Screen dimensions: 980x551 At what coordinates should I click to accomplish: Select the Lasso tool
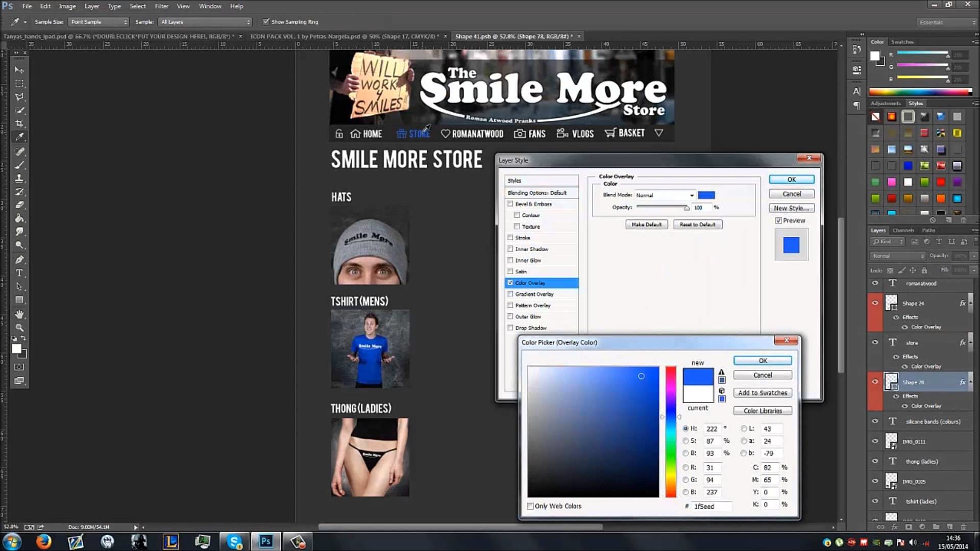(19, 97)
